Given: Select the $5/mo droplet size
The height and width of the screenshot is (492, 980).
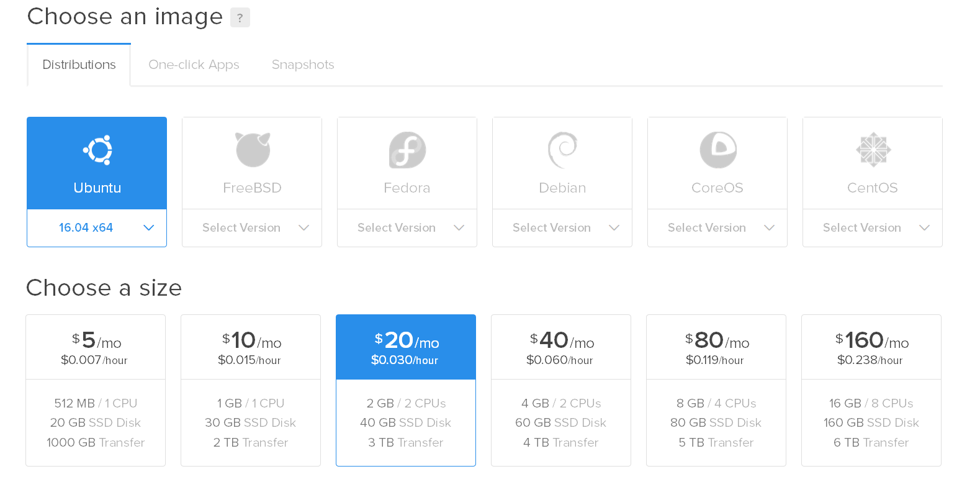Looking at the screenshot, I should (x=96, y=389).
